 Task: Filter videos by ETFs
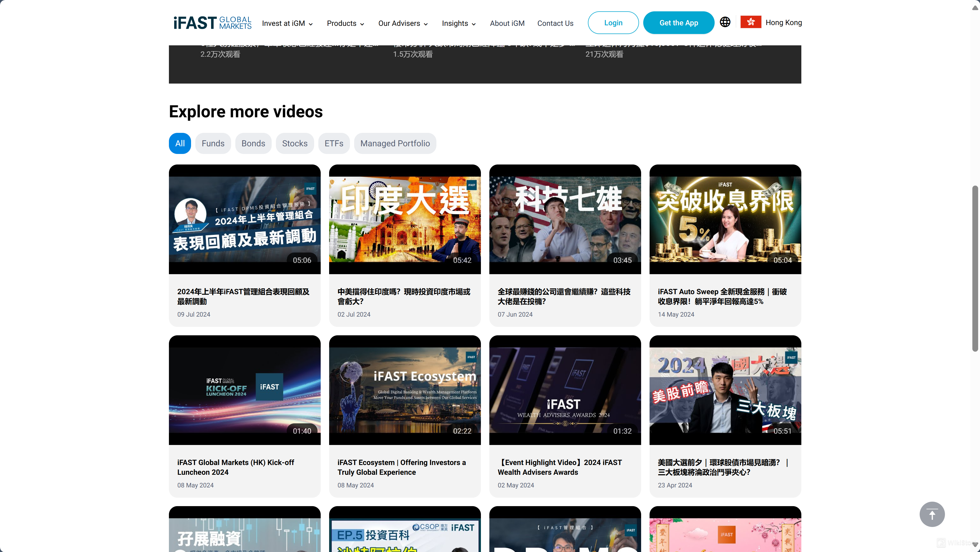click(334, 143)
